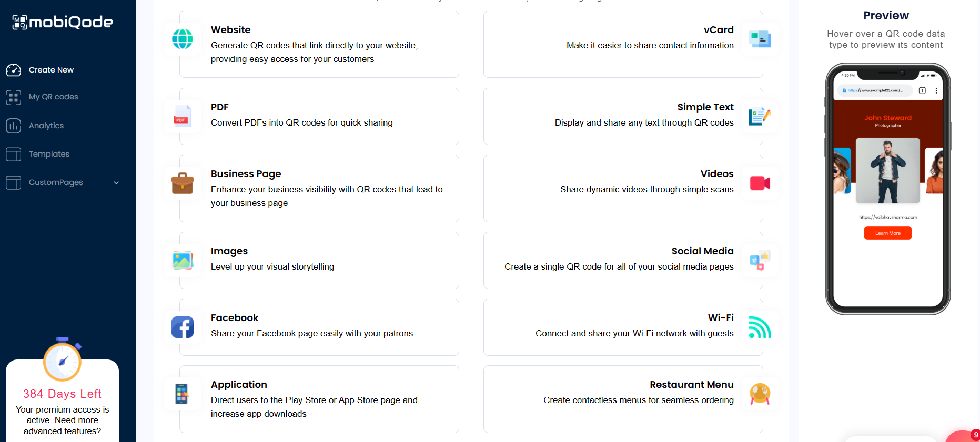Click the Website globe icon
The image size is (980, 442).
coord(183,39)
